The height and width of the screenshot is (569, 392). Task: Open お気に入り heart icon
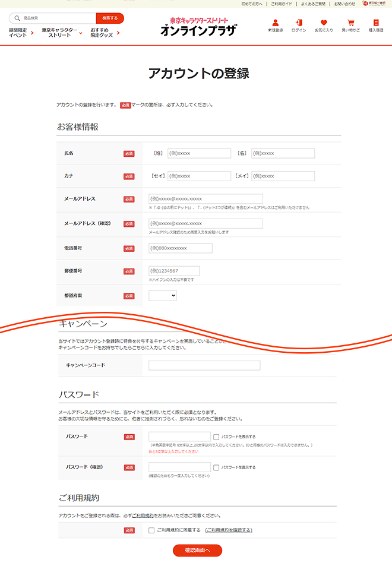point(324,23)
